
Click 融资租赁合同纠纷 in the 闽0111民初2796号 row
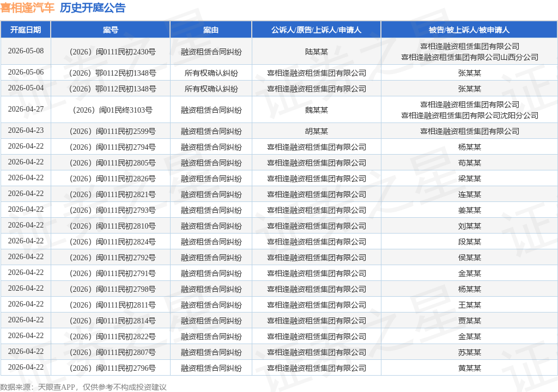[211, 368]
